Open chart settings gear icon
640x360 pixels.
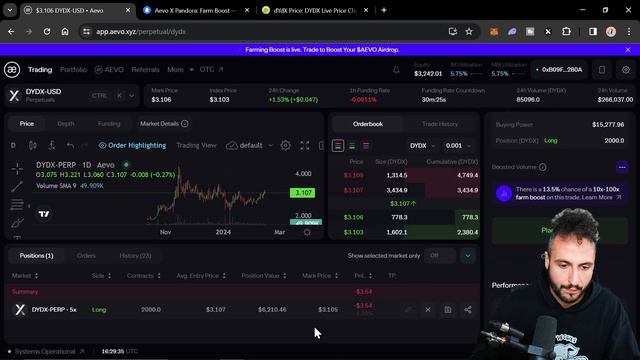285,145
